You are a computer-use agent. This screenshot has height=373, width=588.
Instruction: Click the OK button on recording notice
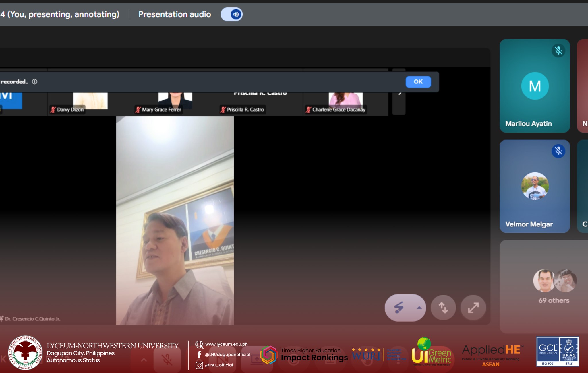418,82
